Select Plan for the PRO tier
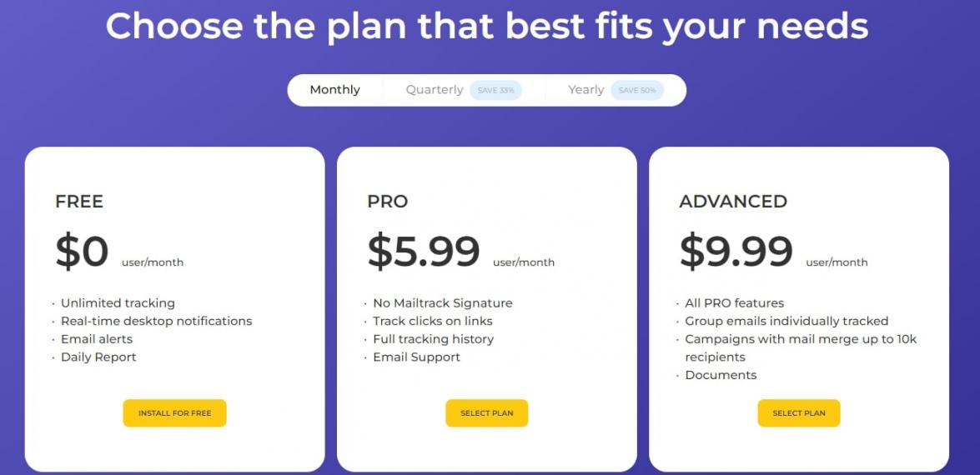The height and width of the screenshot is (475, 980). (x=486, y=413)
